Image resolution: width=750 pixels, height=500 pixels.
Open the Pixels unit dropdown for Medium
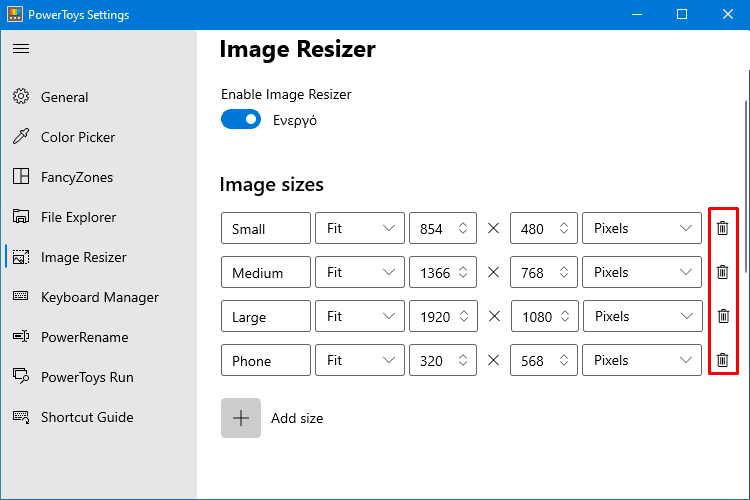point(641,272)
